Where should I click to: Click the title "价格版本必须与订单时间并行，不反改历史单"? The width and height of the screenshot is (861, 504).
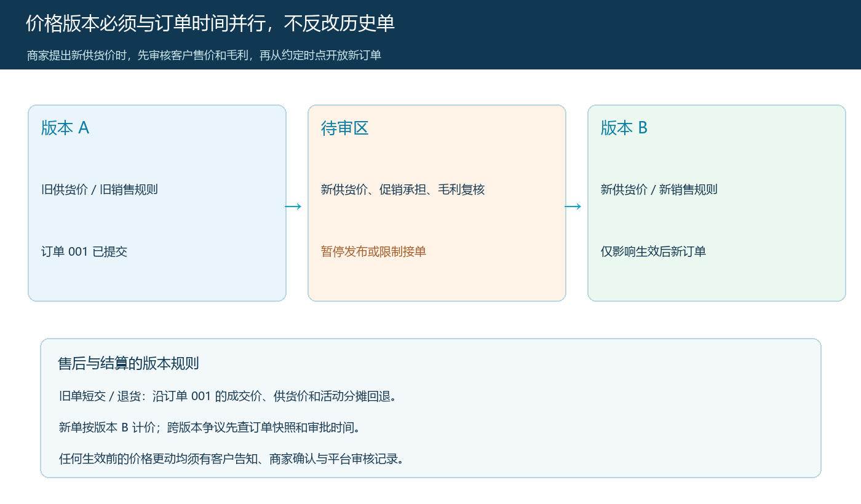[x=210, y=23]
